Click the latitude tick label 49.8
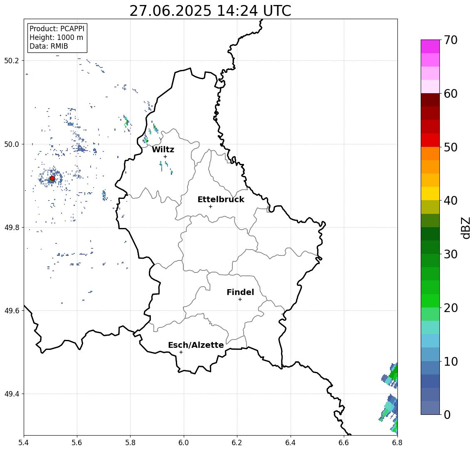 pyautogui.click(x=12, y=228)
